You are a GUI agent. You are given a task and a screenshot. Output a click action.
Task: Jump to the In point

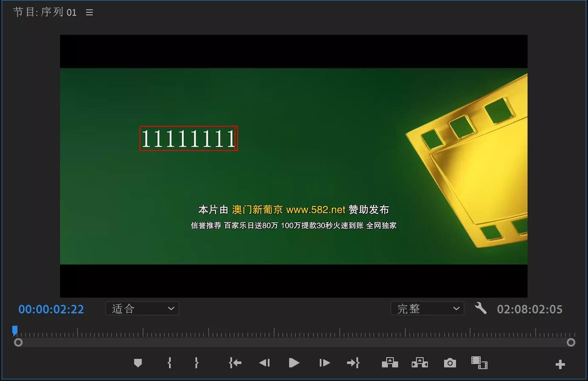click(x=235, y=363)
